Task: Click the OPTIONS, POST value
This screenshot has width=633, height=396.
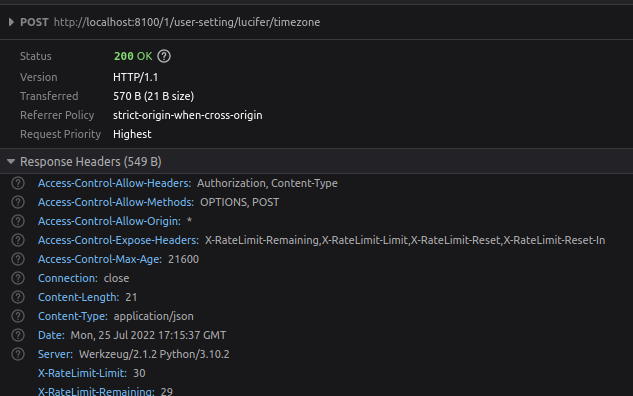Action: (239, 202)
